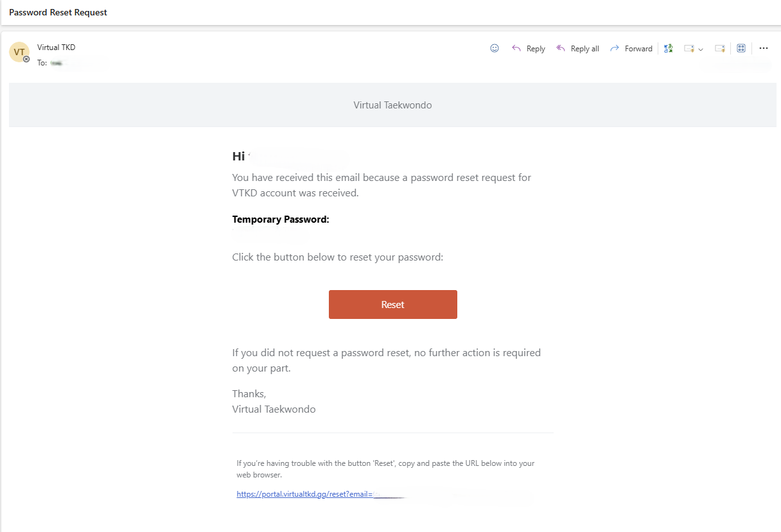The height and width of the screenshot is (532, 781).
Task: Open the portal.virtualtkd.gg reset link
Action: [304, 495]
